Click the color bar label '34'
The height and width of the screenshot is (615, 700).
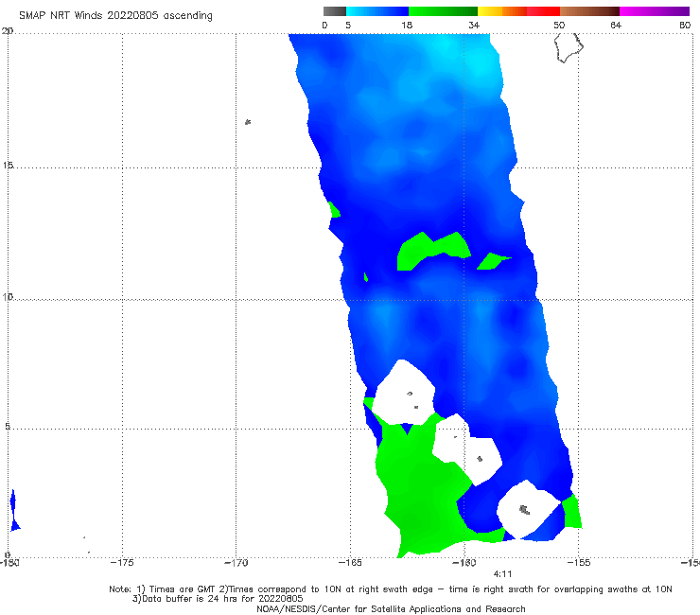[x=474, y=25]
